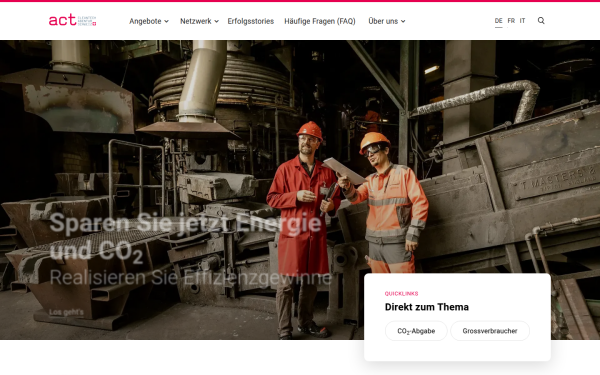Expand the chevron next to Netzwerk
Image resolution: width=600 pixels, height=375 pixels.
(217, 21)
